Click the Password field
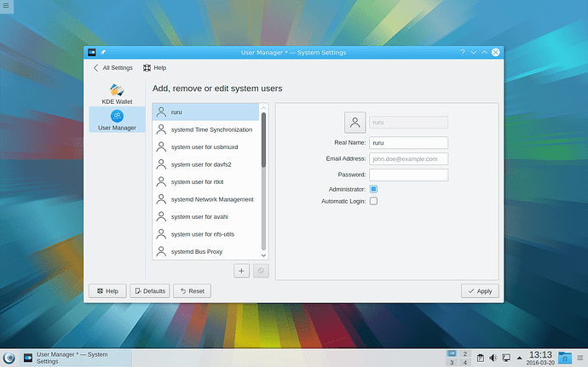This screenshot has width=588, height=367. point(408,175)
